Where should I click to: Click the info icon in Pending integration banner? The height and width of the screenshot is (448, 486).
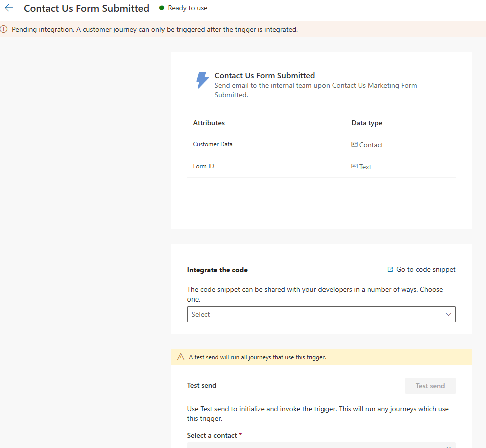click(x=4, y=29)
